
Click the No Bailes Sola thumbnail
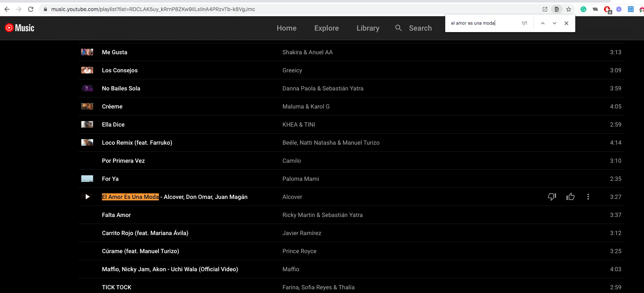click(x=87, y=88)
